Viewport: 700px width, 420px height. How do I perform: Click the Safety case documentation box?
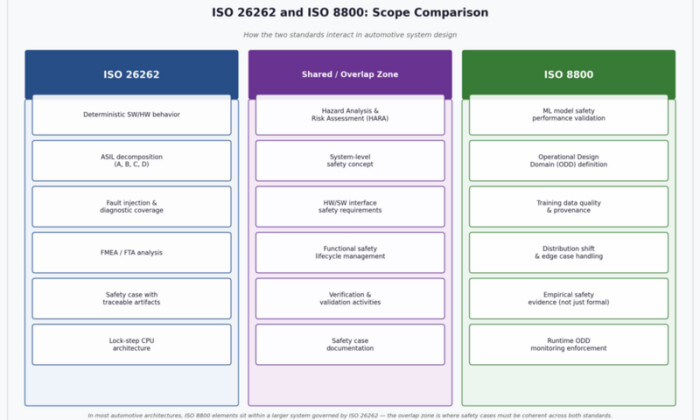(x=349, y=344)
